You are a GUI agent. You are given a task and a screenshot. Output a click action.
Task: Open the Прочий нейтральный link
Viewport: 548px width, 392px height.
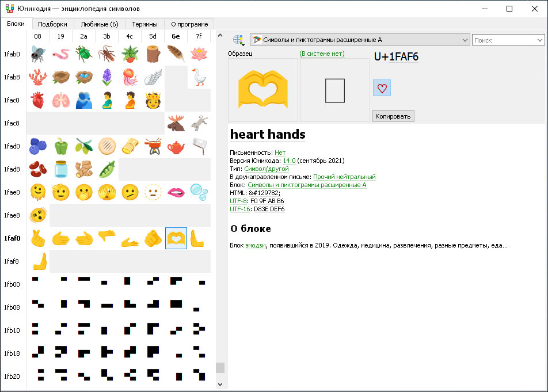coord(344,177)
